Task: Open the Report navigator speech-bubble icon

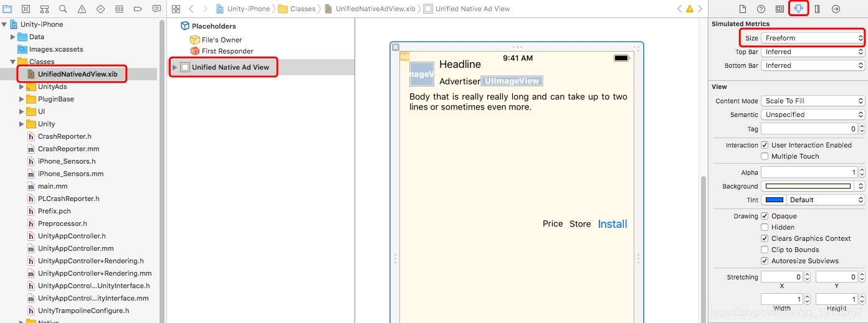Action: click(x=156, y=9)
